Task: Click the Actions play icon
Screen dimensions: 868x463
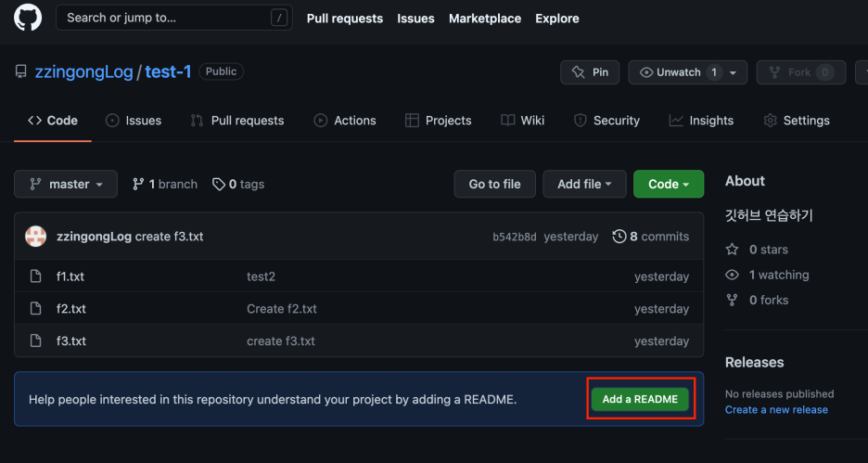Action: (321, 121)
